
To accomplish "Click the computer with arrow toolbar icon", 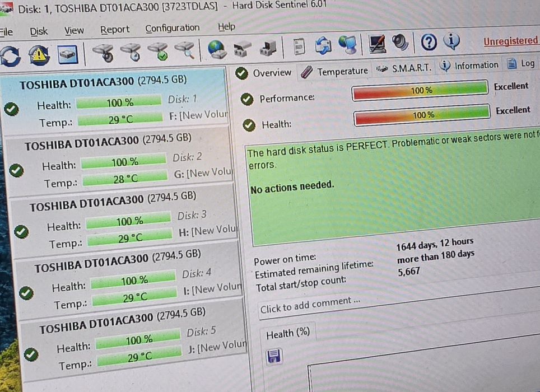I will 268,48.
